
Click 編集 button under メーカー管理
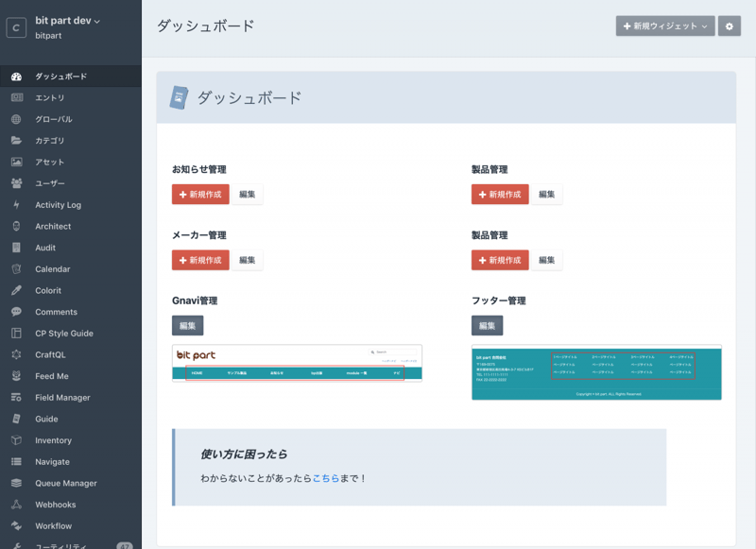247,260
